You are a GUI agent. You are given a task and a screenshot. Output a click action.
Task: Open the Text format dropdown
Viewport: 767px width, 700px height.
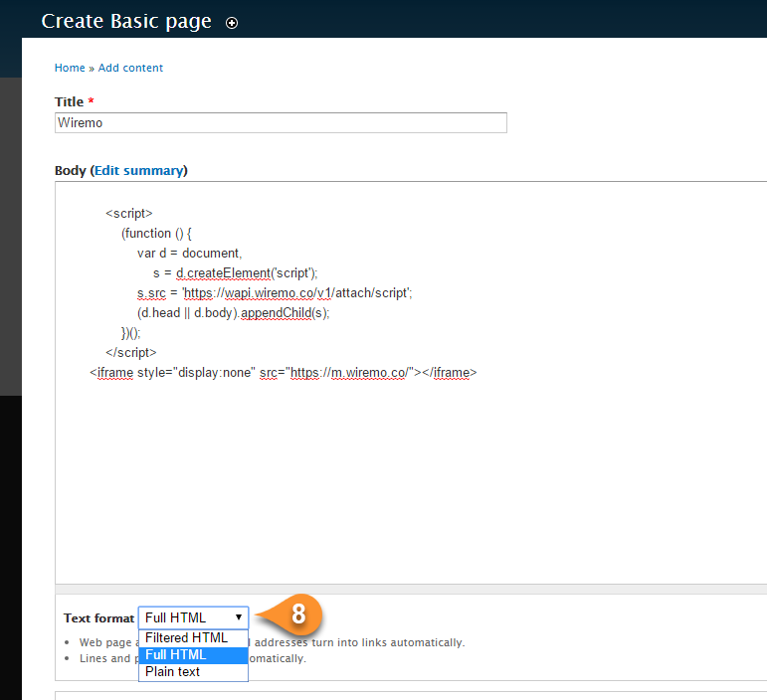(x=194, y=617)
